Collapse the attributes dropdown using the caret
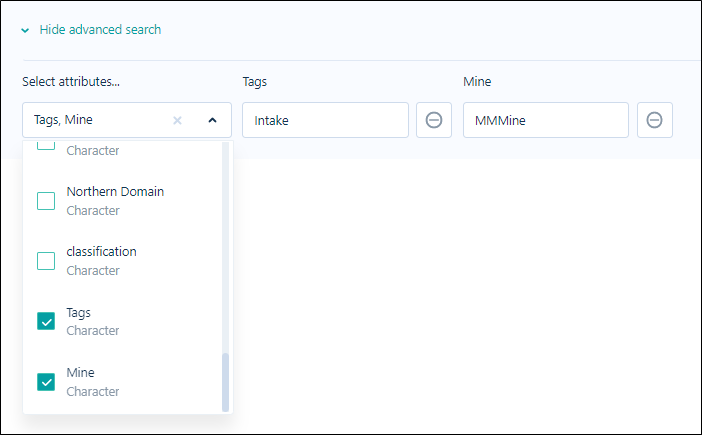Image resolution: width=702 pixels, height=435 pixels. [213, 120]
